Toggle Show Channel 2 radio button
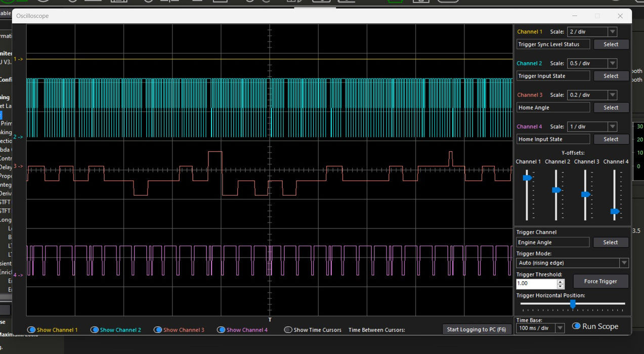This screenshot has width=644, height=354. [95, 330]
